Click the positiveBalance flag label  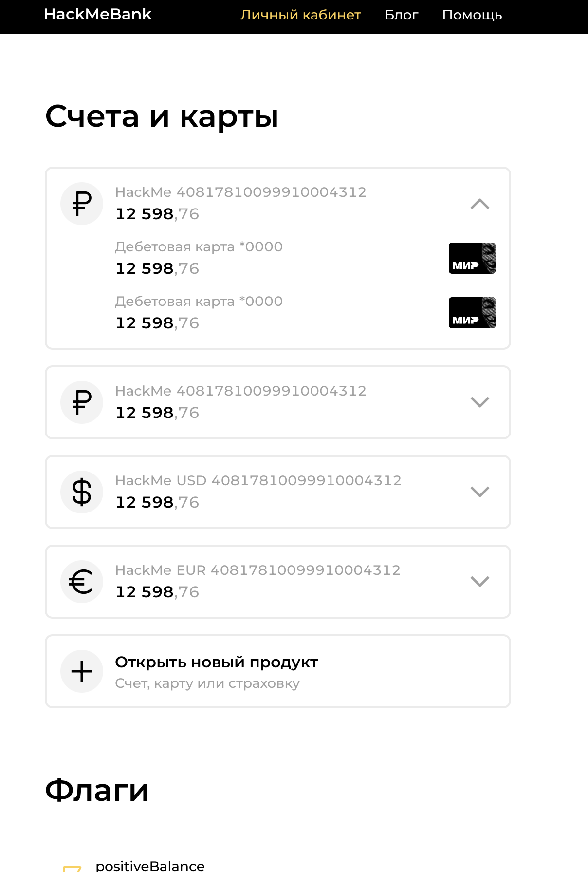click(x=150, y=866)
